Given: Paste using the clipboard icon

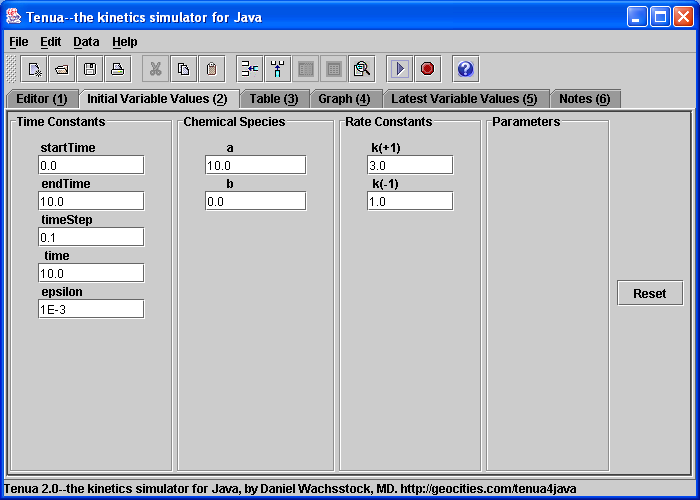Looking at the screenshot, I should coord(212,69).
